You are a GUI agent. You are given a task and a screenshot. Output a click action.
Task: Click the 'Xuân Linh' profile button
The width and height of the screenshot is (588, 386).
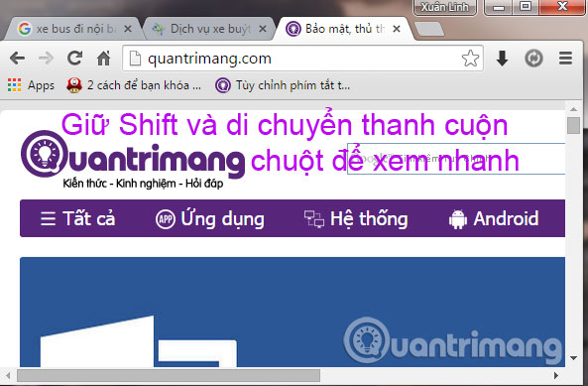(445, 8)
